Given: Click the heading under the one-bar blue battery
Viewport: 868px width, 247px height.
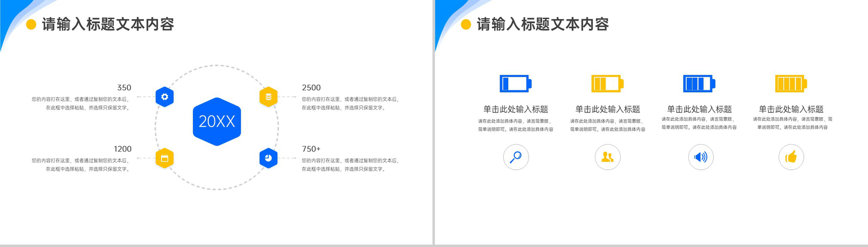Looking at the screenshot, I should click(516, 109).
